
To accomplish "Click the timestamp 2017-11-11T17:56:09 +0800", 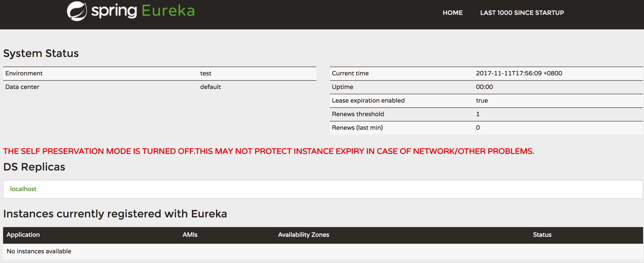I will [x=519, y=73].
